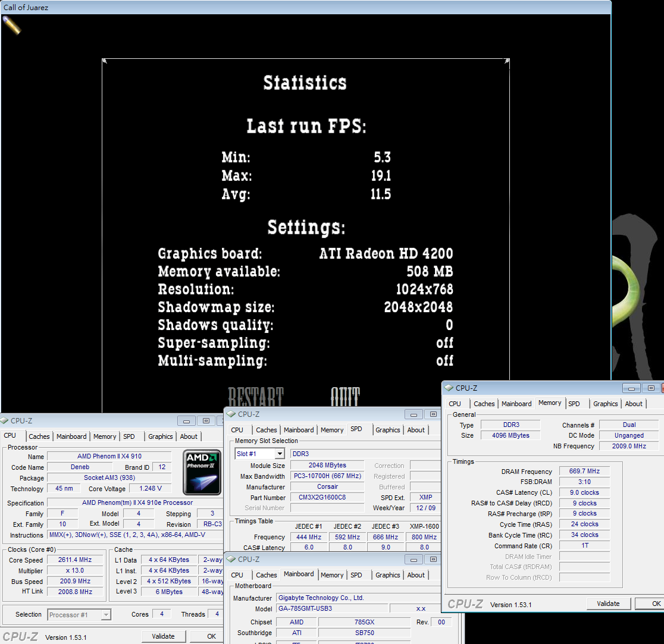Click the Max Bandwidth value PC3-10700H
This screenshot has height=644, width=664.
coord(327,476)
